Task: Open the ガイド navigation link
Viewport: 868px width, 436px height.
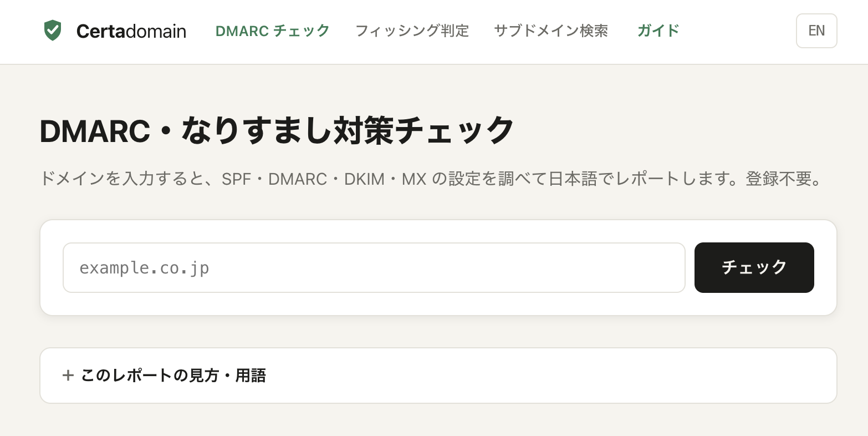Action: tap(658, 31)
